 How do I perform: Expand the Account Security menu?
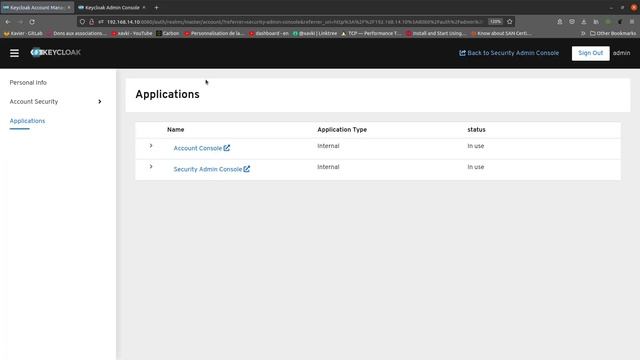point(56,101)
